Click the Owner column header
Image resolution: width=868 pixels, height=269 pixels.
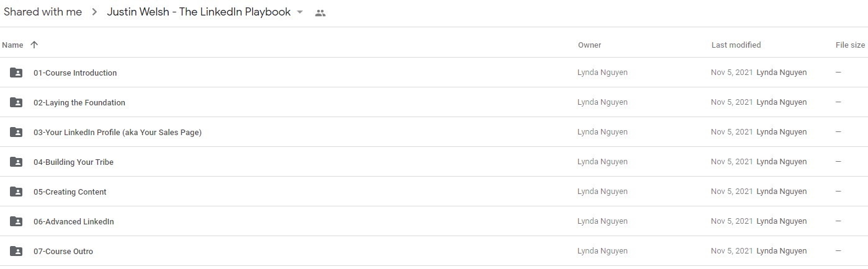point(589,45)
